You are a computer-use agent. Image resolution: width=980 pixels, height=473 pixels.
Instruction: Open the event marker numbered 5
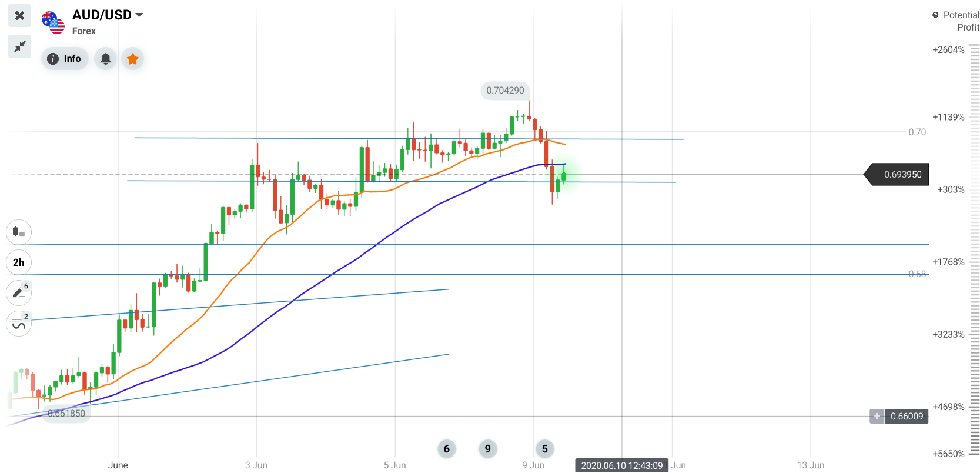pyautogui.click(x=545, y=449)
